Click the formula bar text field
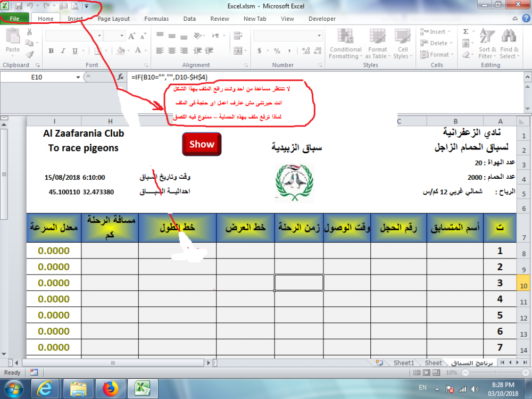 [x=325, y=77]
